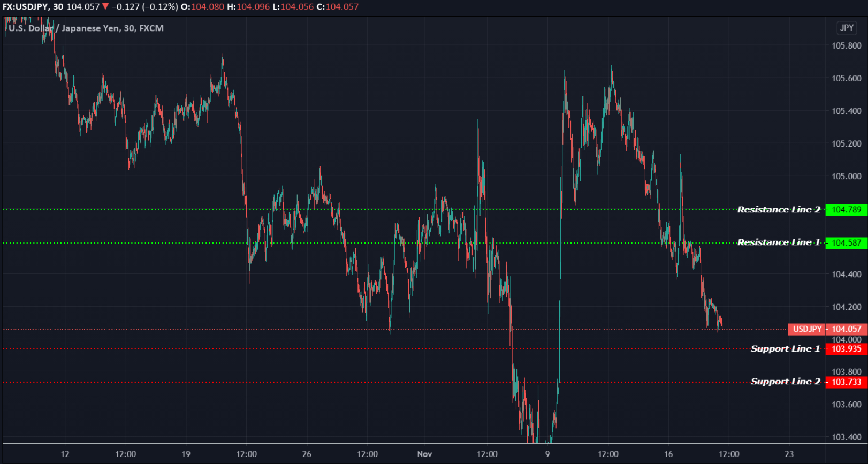Viewport: 868px width, 464px height.
Task: Click the −0.127 (−0.12%) change text
Action: (x=144, y=7)
